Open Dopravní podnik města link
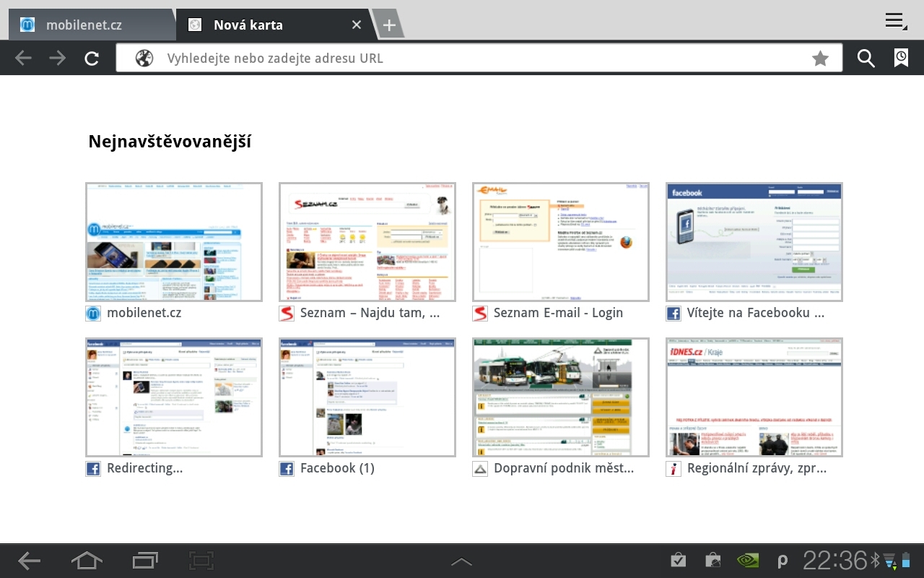924x578 pixels. click(x=563, y=468)
